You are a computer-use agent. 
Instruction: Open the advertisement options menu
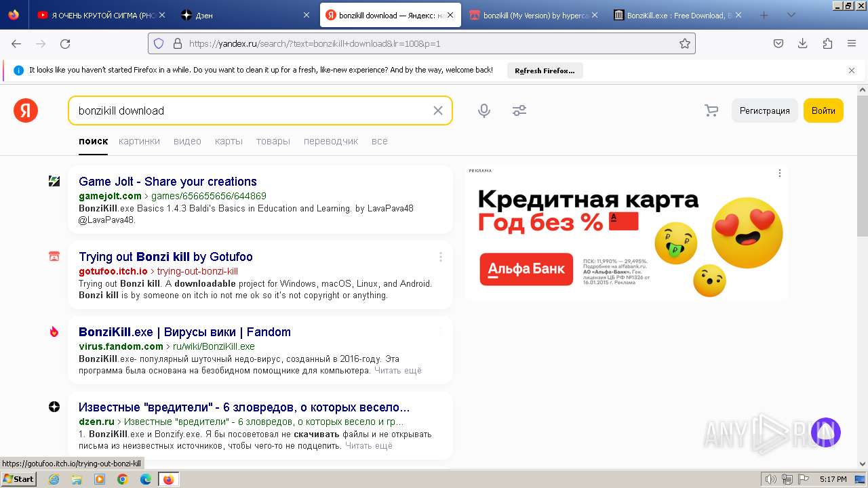coord(780,174)
